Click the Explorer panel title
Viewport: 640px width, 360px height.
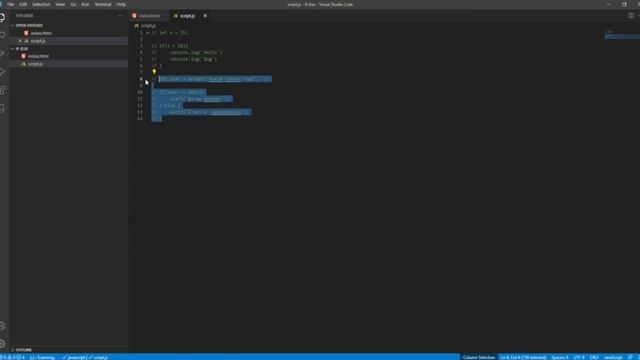(x=24, y=16)
